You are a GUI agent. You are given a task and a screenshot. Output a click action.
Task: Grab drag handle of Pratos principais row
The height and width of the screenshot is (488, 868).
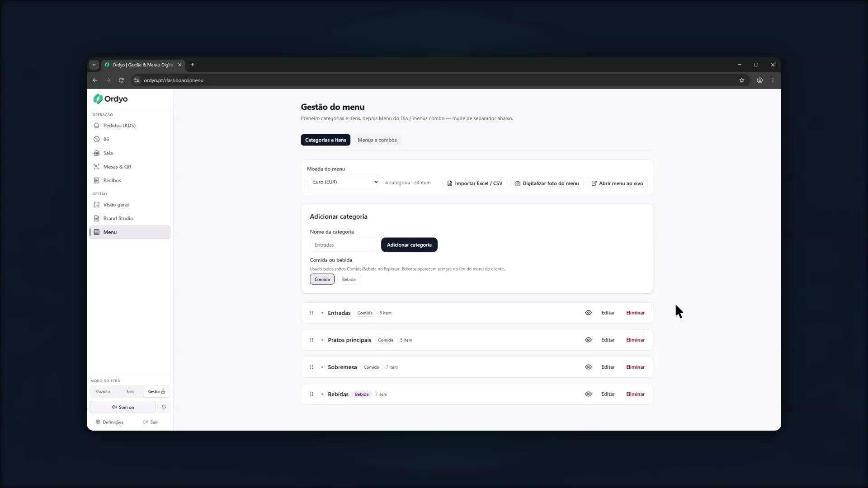click(x=311, y=340)
